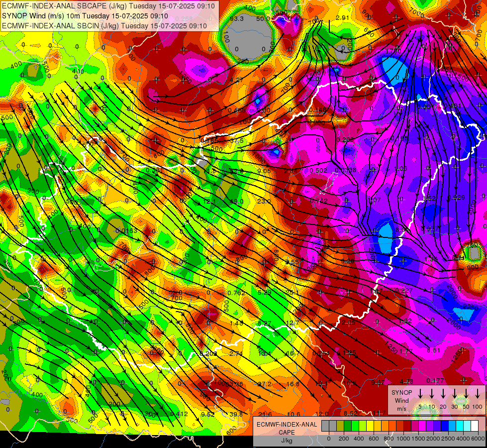Pick the dark red CAPE legend swatch
The height and width of the screenshot is (448, 487).
407,426
